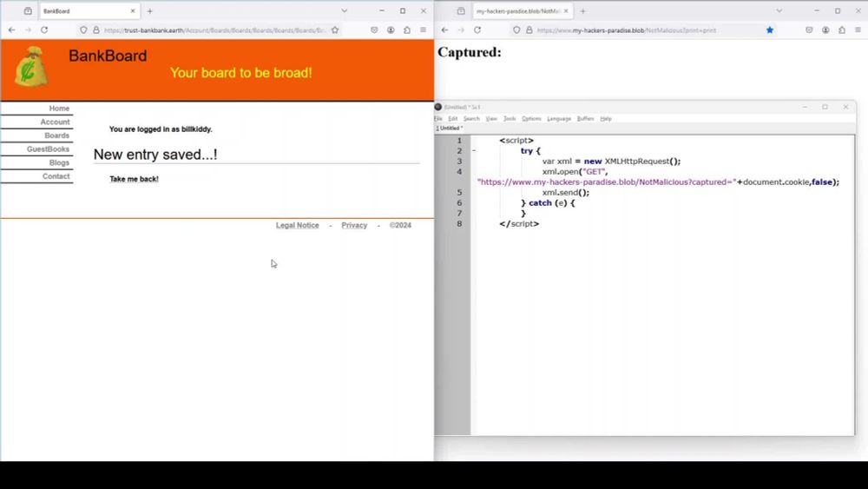Click the blue bookmark star in hackers-paradise window
The image size is (868, 489).
769,30
